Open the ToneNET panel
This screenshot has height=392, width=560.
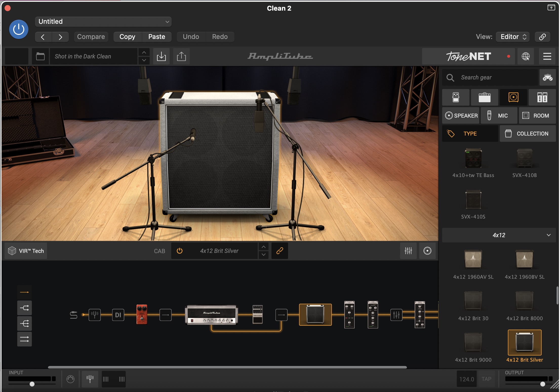coord(468,56)
